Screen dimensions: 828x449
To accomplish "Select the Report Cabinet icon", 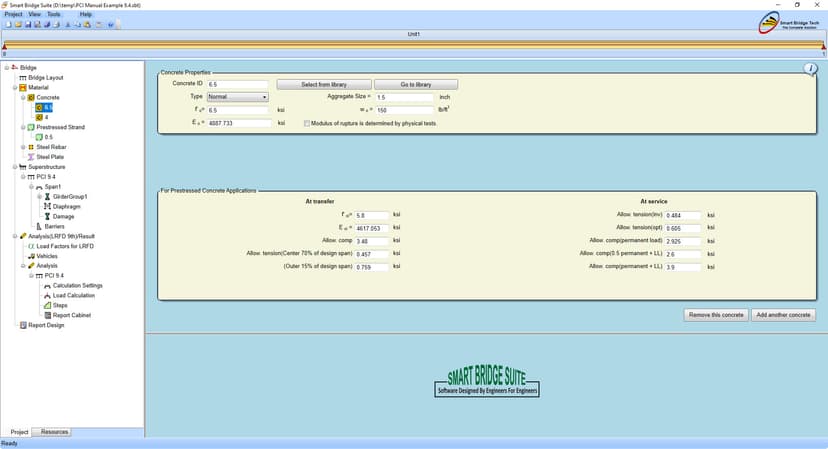I will click(x=48, y=315).
